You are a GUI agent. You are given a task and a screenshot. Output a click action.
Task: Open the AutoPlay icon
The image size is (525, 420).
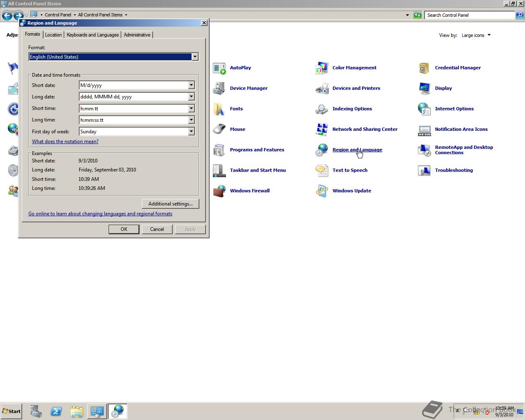[x=219, y=68]
